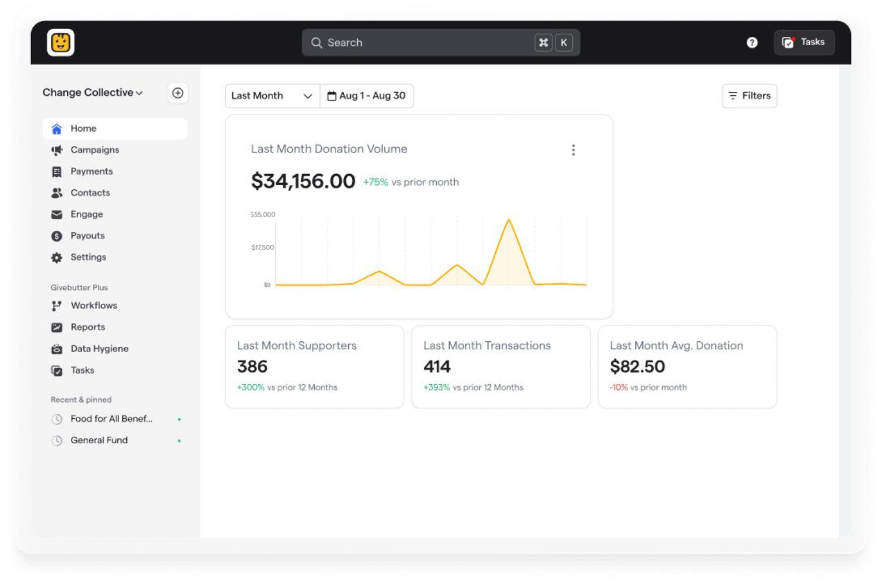Image resolution: width=882 pixels, height=588 pixels.
Task: Open the donation volume card options menu
Action: 573,150
